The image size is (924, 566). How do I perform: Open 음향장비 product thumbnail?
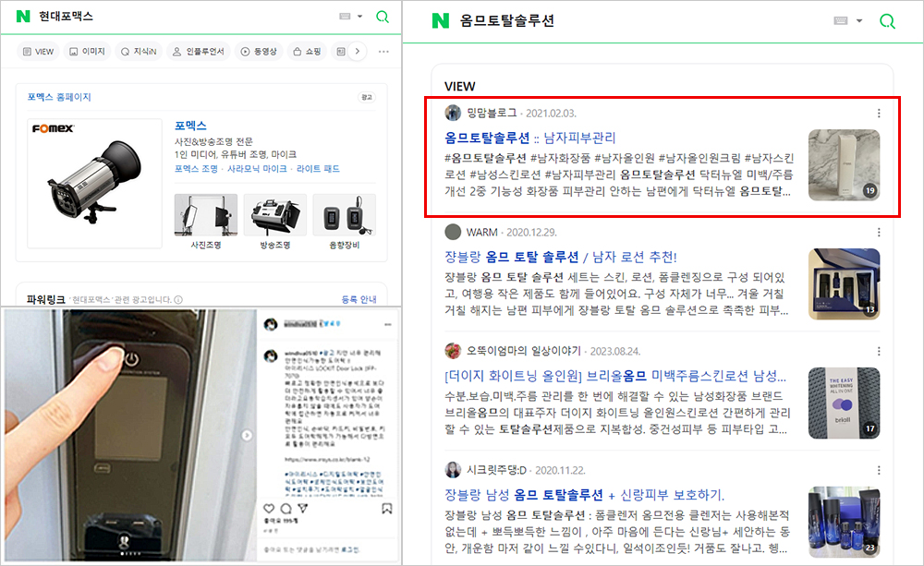pos(344,215)
